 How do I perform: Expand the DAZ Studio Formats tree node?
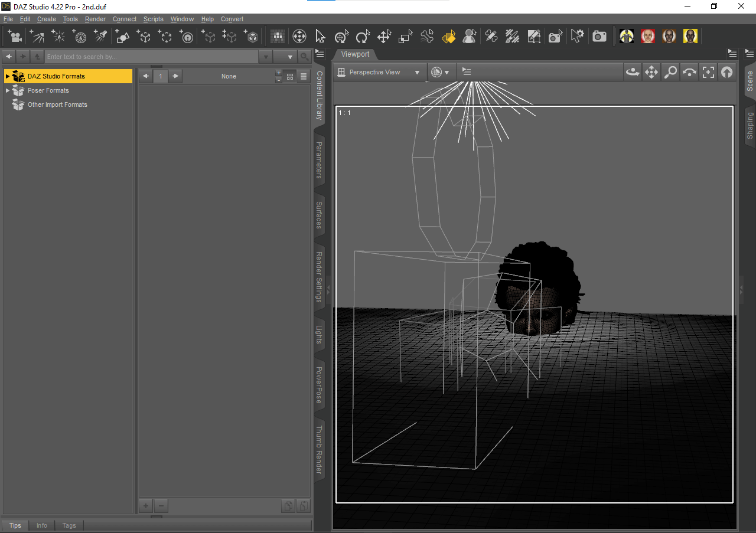7,76
